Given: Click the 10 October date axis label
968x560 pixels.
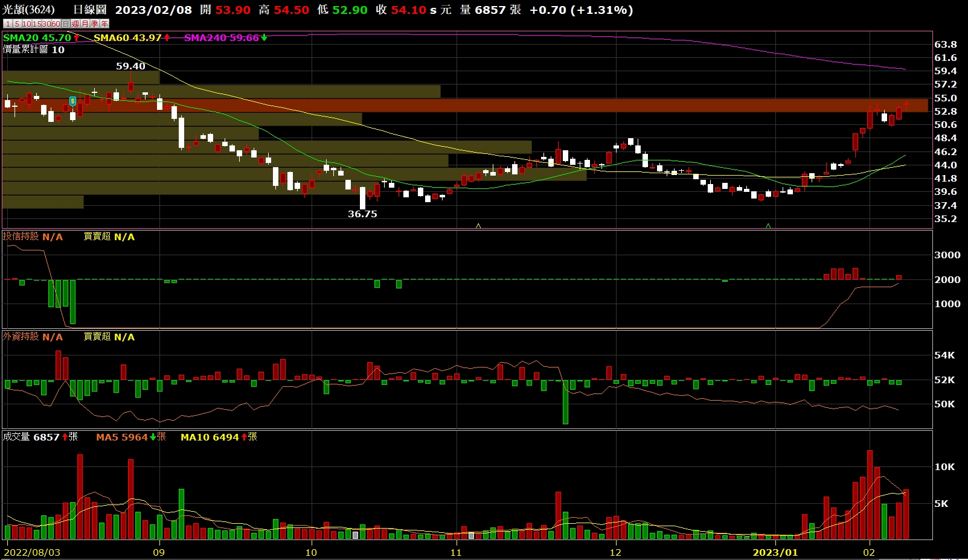Looking at the screenshot, I should coord(310,552).
